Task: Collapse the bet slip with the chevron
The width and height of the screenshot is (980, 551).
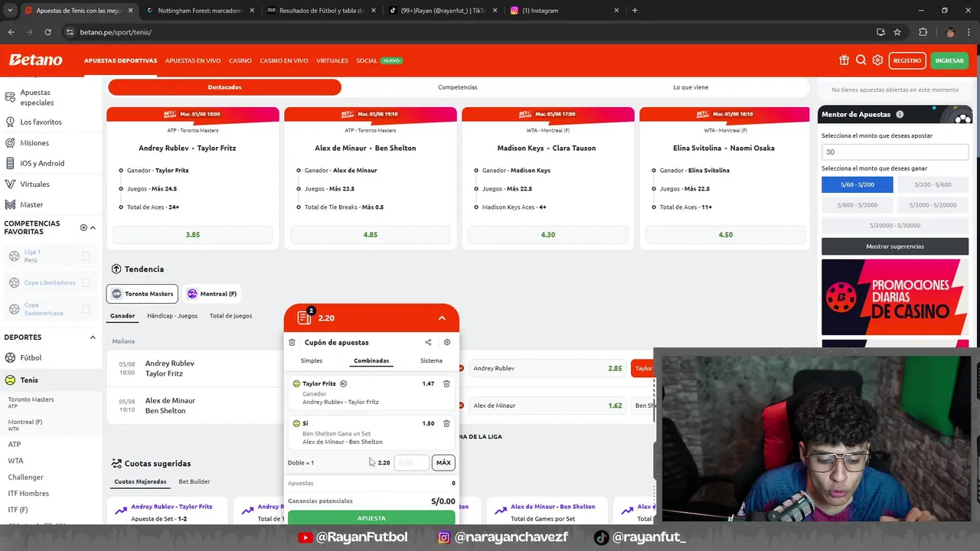Action: click(x=442, y=318)
